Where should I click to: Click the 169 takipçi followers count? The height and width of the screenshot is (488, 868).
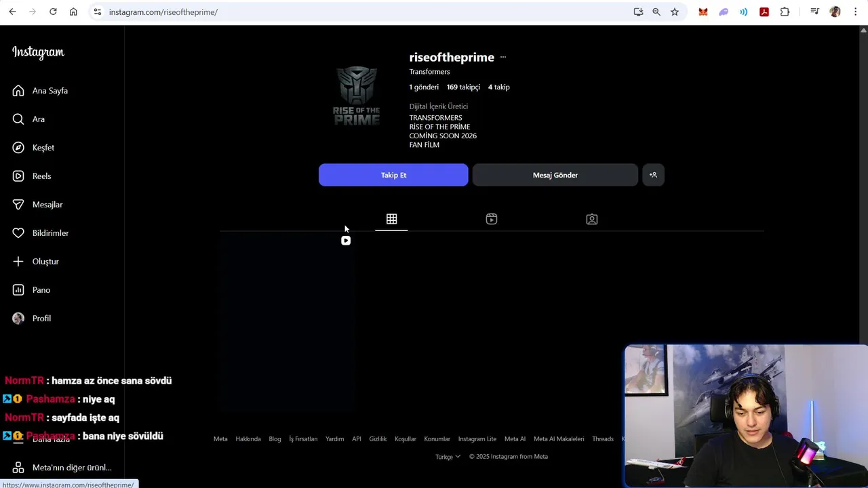(463, 87)
